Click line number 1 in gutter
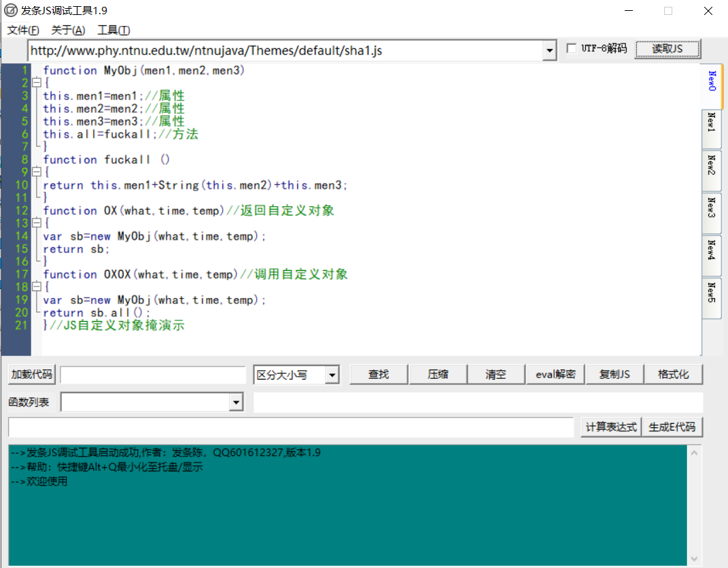This screenshot has width=728, height=568. (24, 71)
